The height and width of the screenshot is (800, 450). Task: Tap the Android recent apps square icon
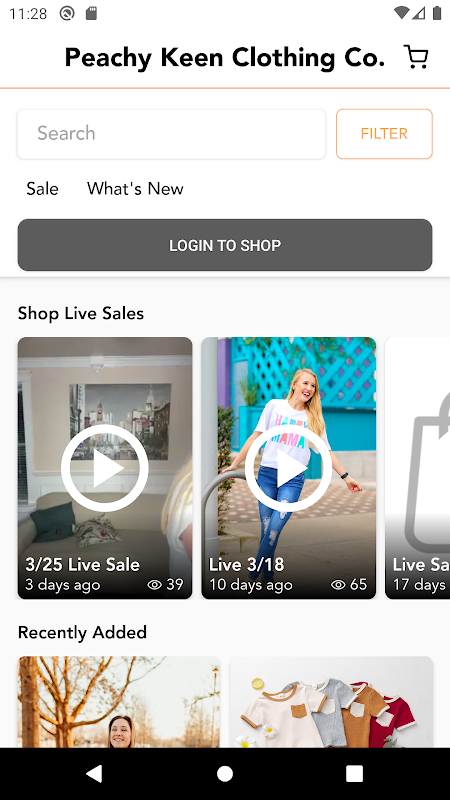tap(355, 773)
